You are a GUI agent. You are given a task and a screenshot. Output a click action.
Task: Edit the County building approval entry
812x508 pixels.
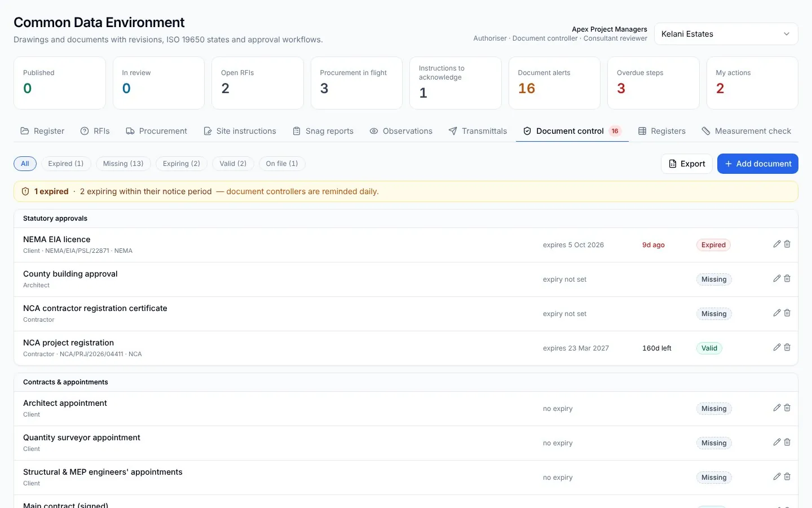776,278
